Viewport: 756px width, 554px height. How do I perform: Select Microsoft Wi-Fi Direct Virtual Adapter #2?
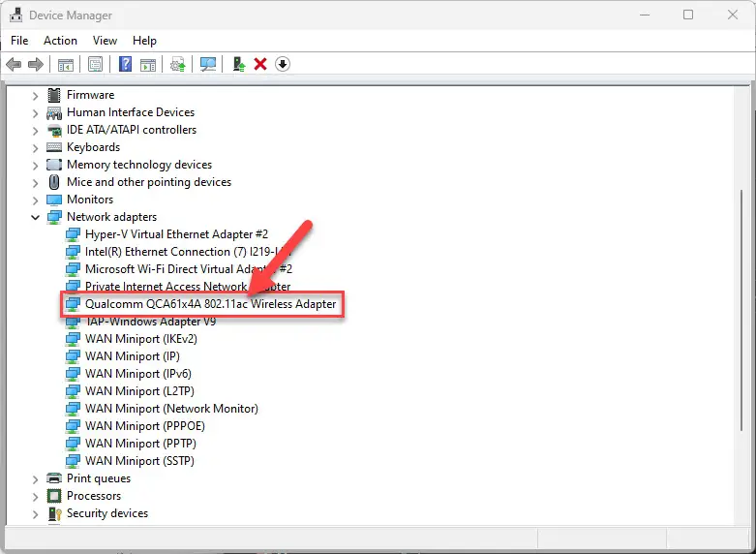click(x=189, y=269)
